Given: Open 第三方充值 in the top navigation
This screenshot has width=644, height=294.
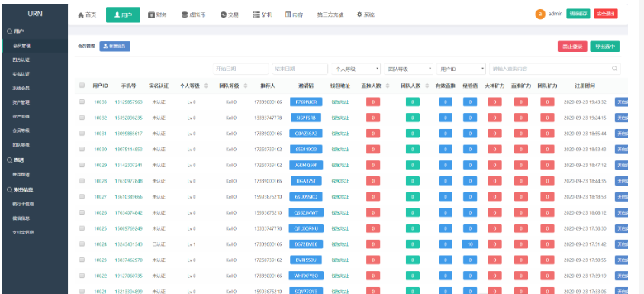Looking at the screenshot, I should pos(330,15).
